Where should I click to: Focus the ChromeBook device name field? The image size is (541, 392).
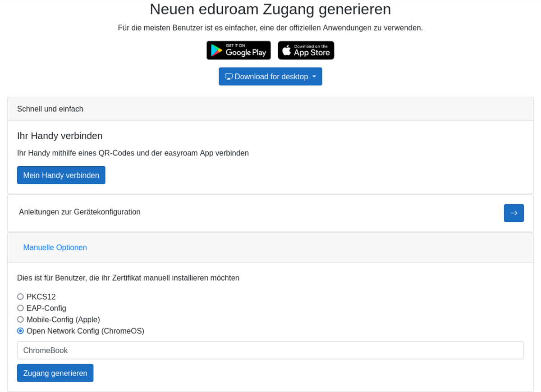pos(270,350)
